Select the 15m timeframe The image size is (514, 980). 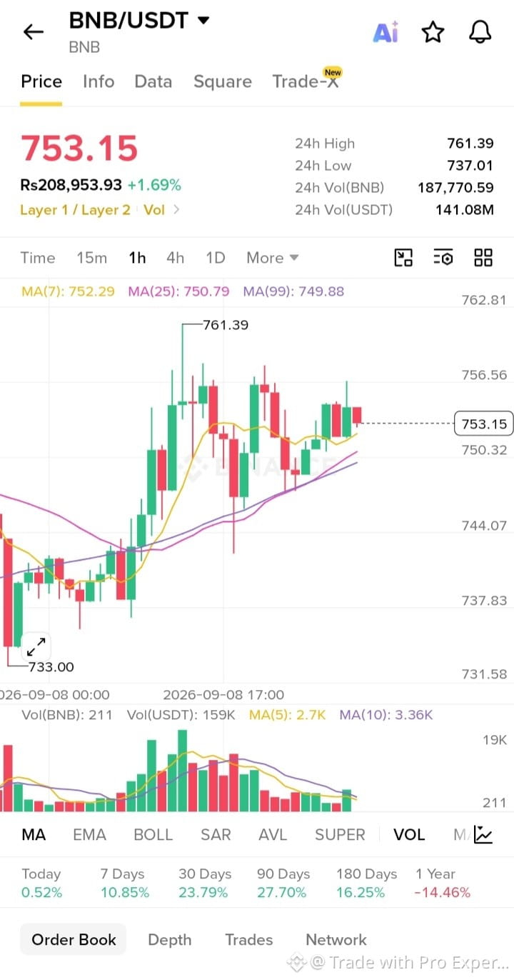[91, 258]
